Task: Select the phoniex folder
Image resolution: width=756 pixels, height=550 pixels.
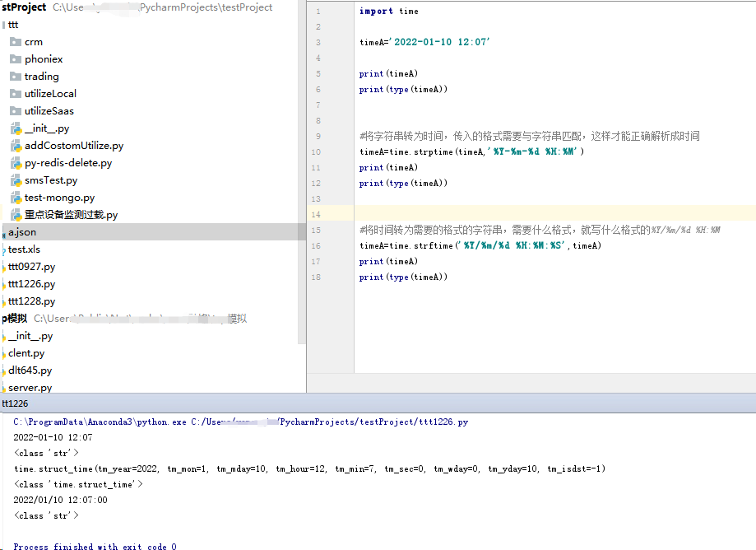Action: click(44, 59)
